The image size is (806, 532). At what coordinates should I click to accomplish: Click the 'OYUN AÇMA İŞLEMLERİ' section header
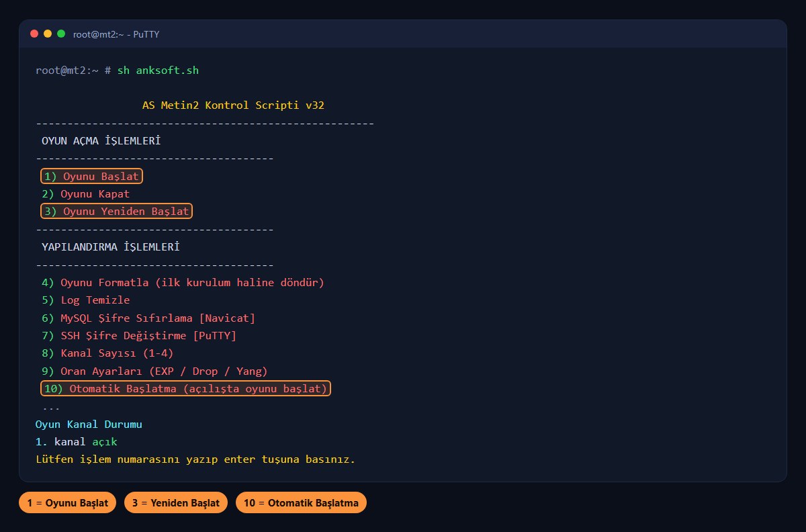[x=101, y=141]
